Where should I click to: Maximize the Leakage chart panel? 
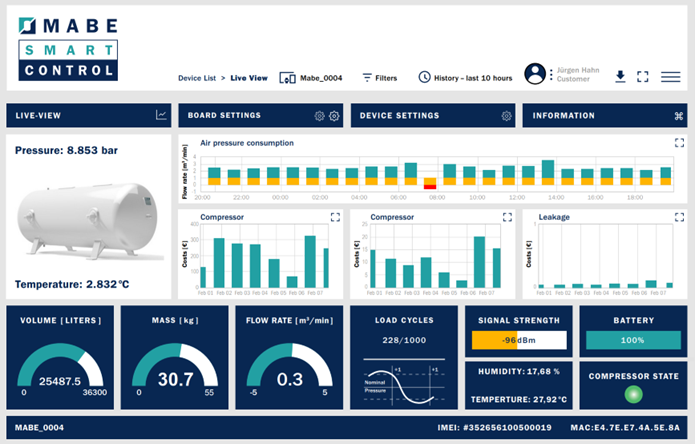pyautogui.click(x=679, y=216)
